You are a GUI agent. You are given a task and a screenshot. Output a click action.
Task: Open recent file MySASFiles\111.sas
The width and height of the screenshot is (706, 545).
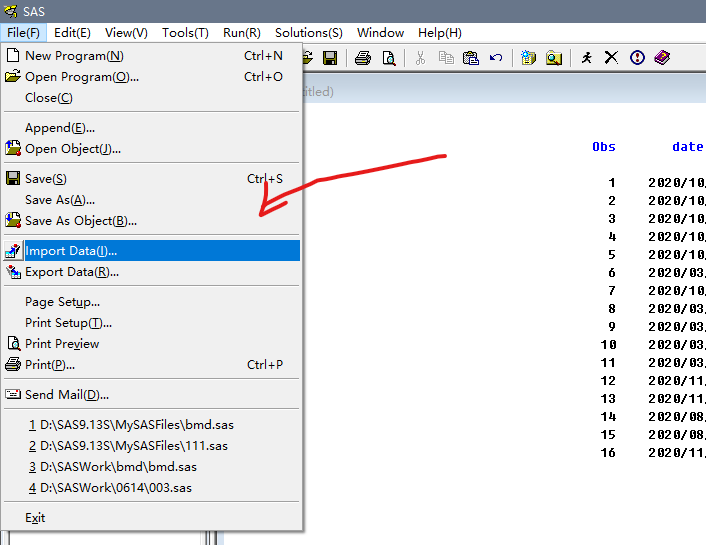[x=152, y=445]
